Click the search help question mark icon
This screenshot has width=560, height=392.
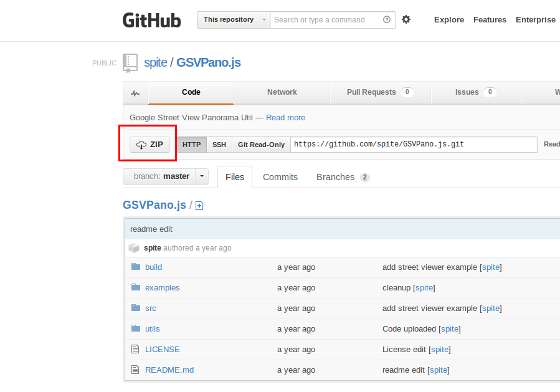(387, 20)
